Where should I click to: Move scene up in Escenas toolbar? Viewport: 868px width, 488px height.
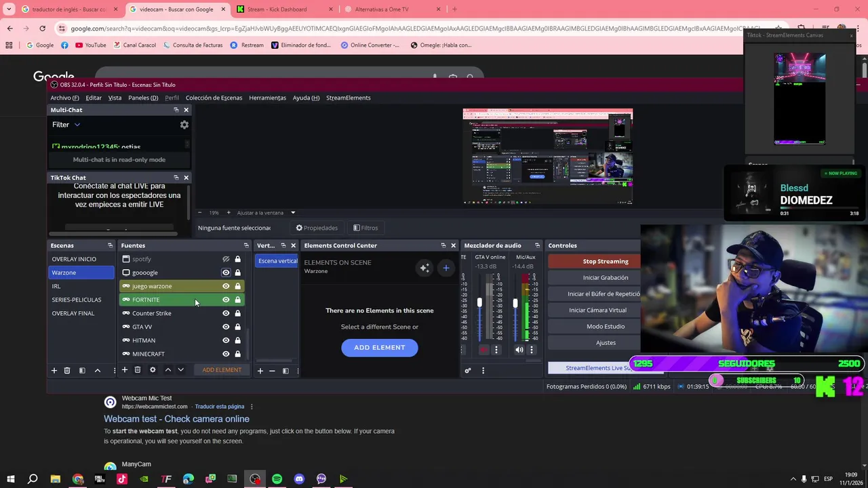pos(97,370)
